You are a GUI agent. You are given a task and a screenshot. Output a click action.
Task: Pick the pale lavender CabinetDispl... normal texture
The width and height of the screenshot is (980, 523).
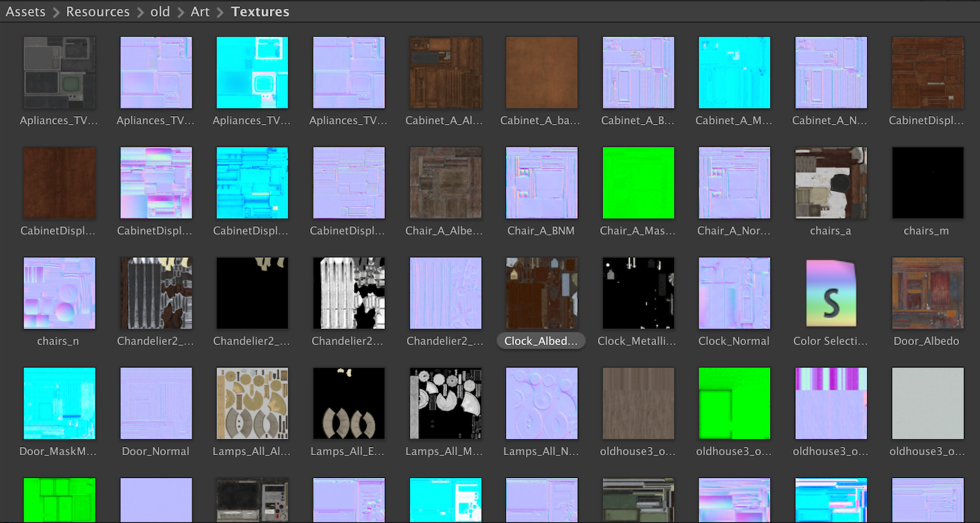349,183
